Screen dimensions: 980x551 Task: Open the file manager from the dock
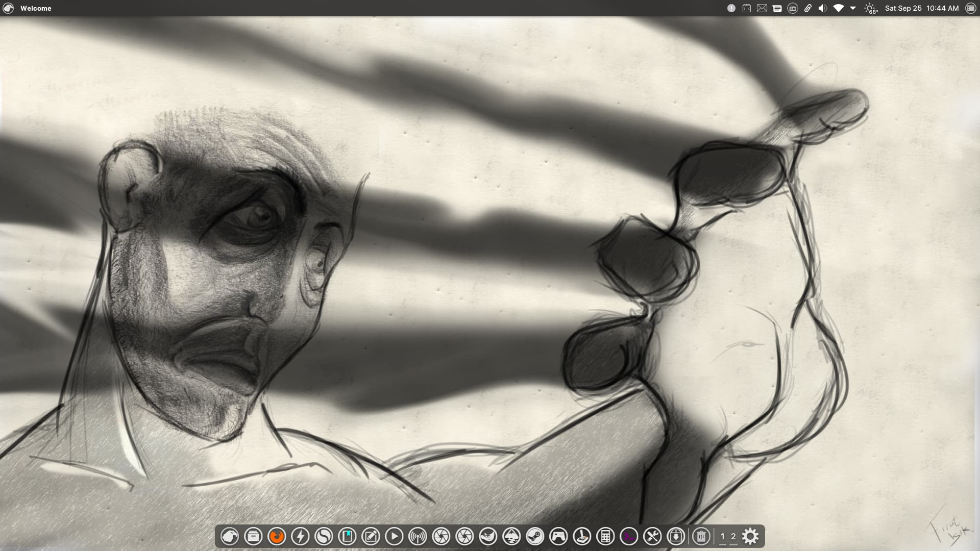pyautogui.click(x=253, y=536)
